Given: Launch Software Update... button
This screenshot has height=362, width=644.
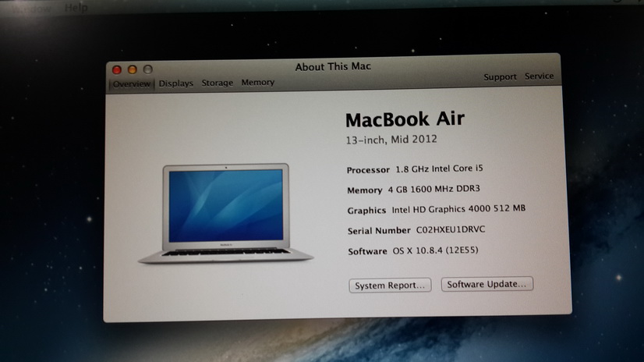Looking at the screenshot, I should (x=487, y=285).
